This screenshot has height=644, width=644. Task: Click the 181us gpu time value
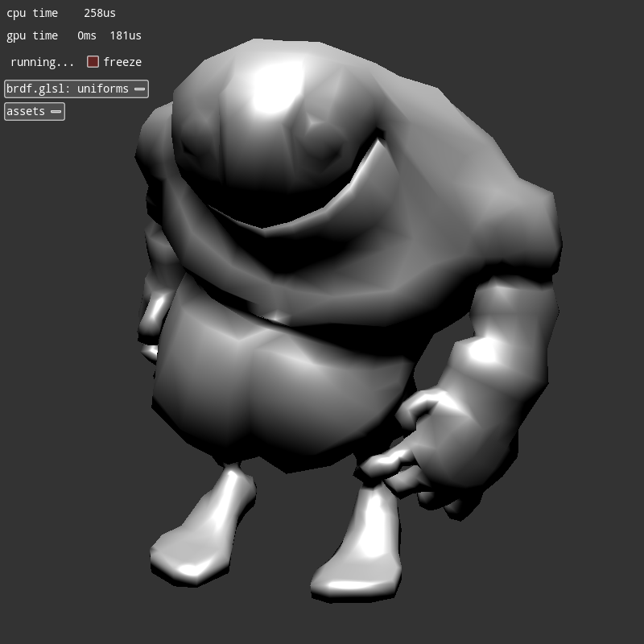point(126,35)
